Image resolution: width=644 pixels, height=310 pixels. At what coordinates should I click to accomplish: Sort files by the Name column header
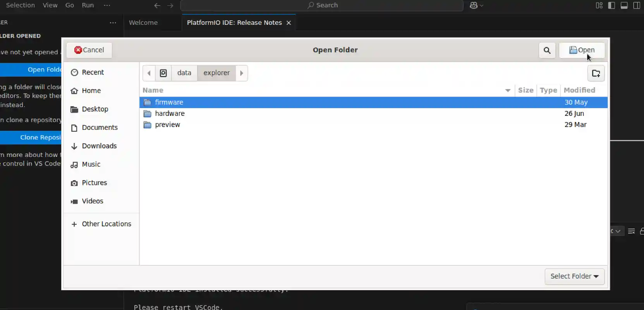pos(327,90)
